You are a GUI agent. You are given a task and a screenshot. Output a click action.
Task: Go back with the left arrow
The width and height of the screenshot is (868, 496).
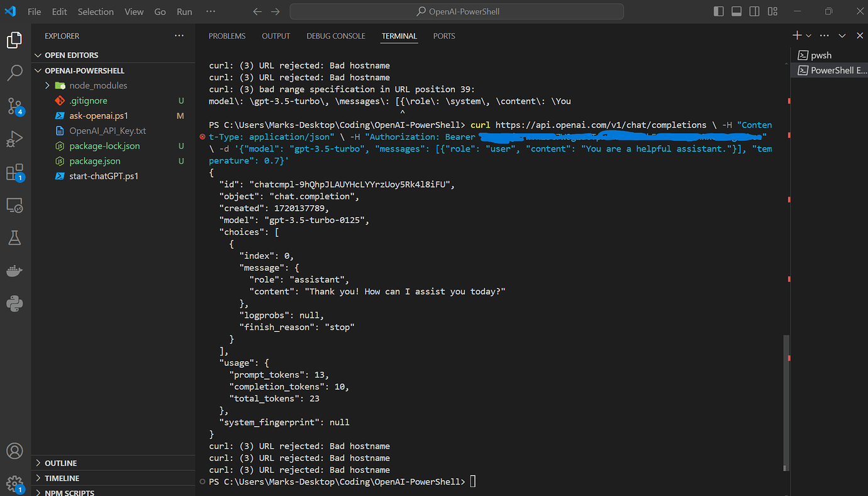point(257,11)
